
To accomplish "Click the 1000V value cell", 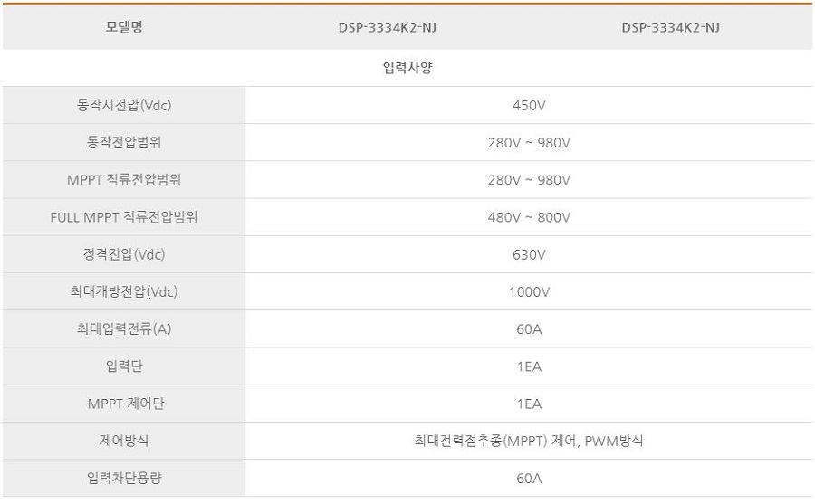I will click(x=529, y=291).
